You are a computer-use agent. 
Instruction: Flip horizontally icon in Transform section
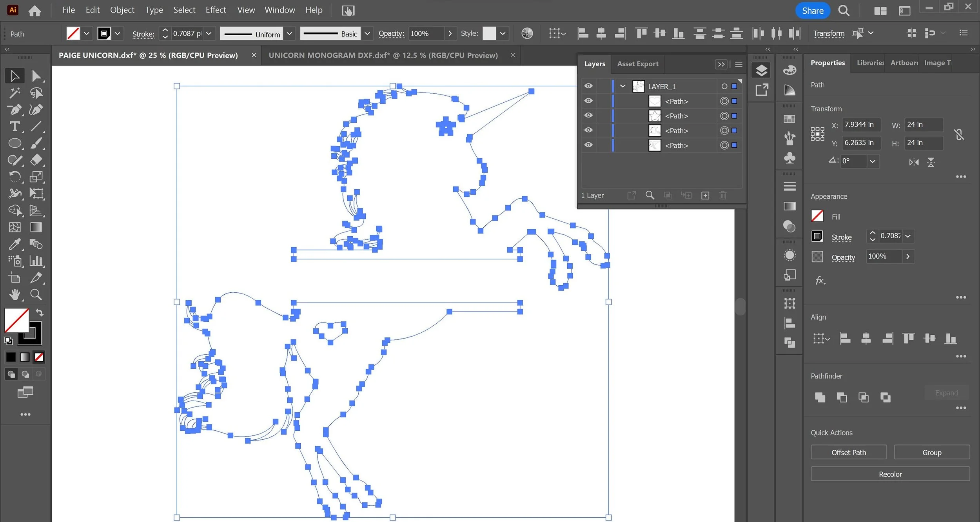coord(914,162)
